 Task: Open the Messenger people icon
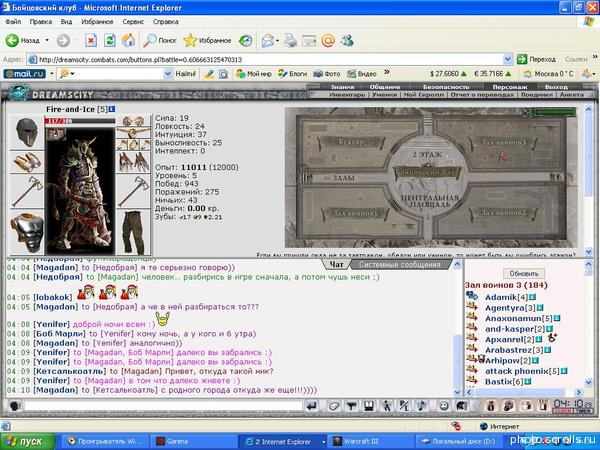pyautogui.click(x=347, y=40)
